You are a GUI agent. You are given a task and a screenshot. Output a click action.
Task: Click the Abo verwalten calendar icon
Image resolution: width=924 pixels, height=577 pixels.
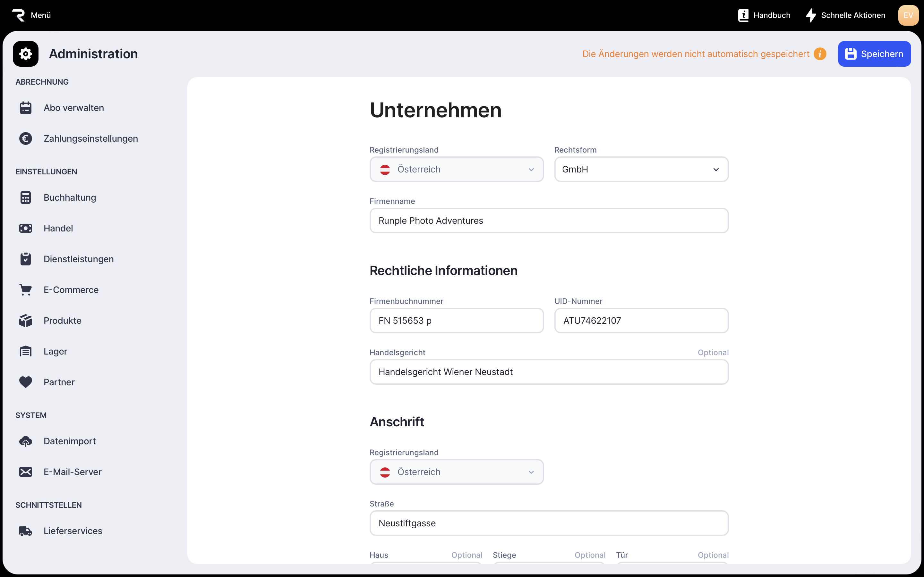point(26,108)
